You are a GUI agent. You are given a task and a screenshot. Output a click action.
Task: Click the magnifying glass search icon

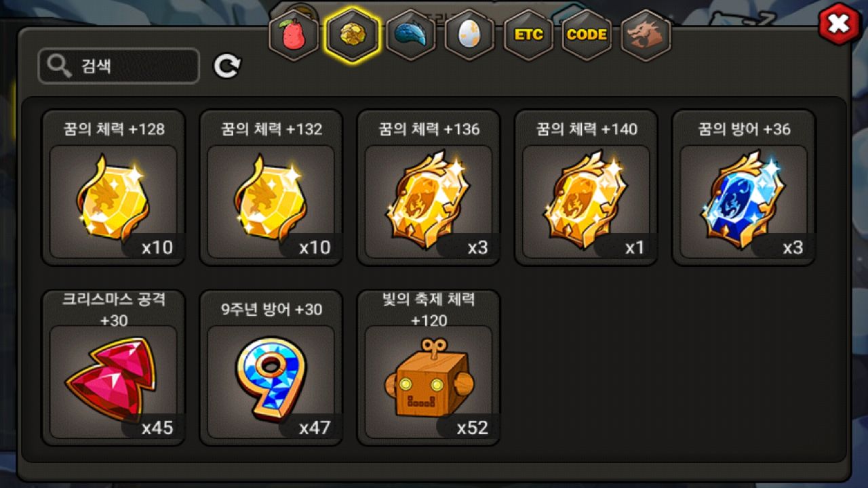60,66
